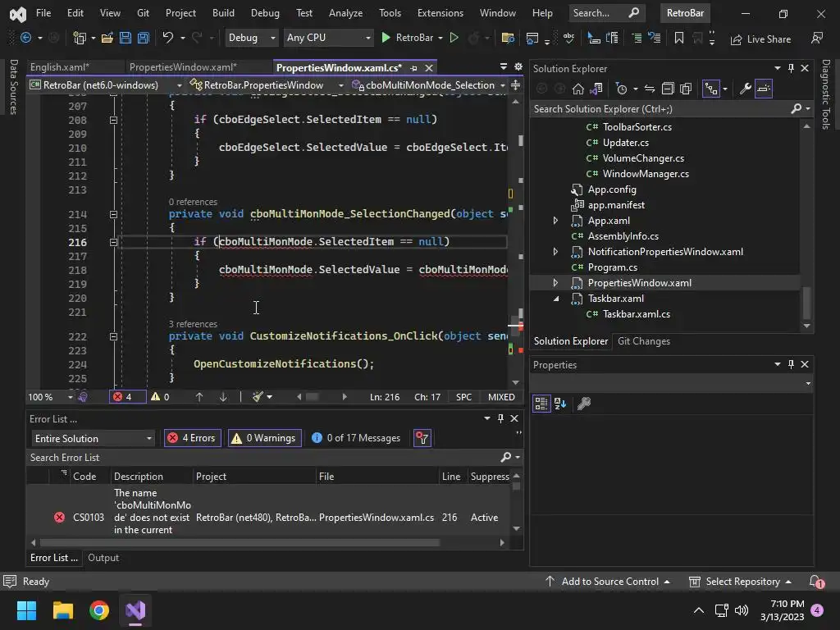Screen dimensions: 840x630
Task: Open the Entire Solution scope dropdown
Action: (x=94, y=438)
